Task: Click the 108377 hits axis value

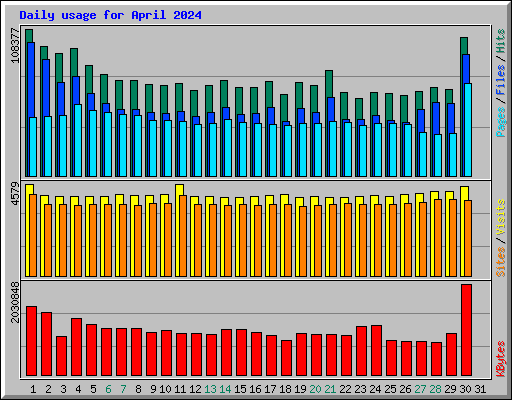Action: point(15,46)
